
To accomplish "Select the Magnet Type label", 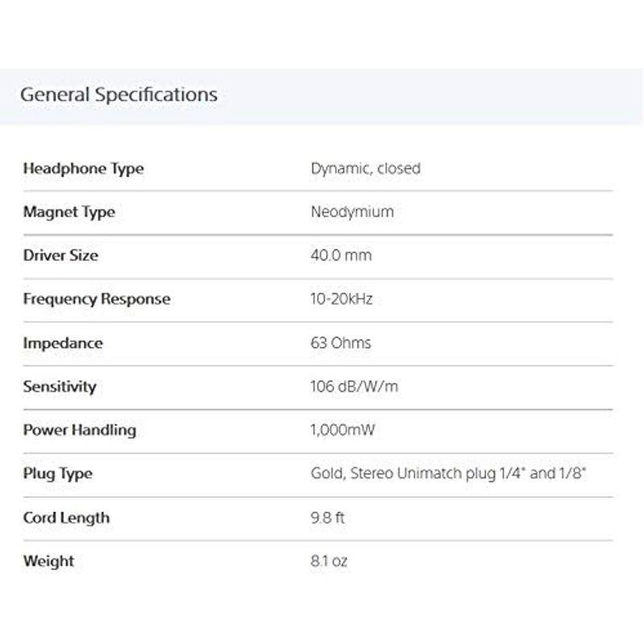I will (x=68, y=213).
